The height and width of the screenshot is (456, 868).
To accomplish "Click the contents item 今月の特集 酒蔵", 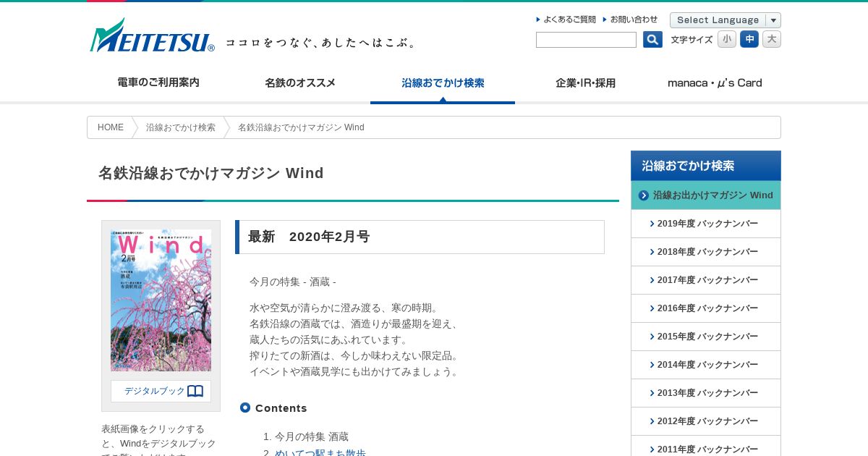I will click(312, 436).
